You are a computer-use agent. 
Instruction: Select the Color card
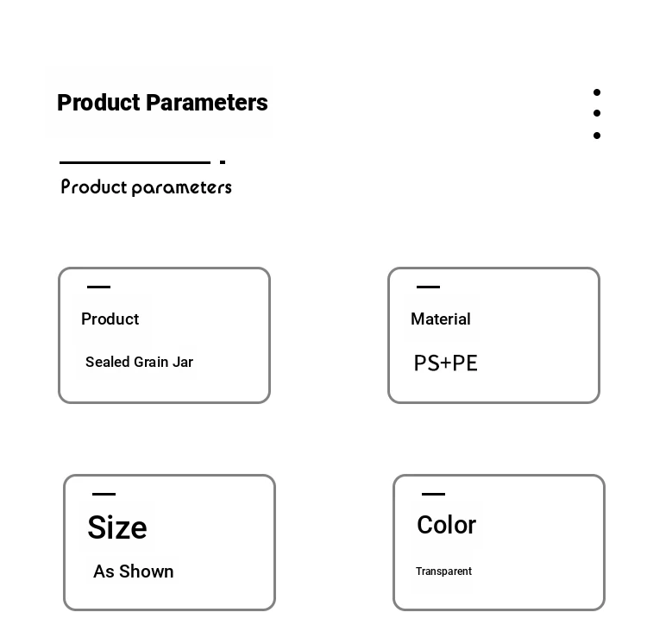[499, 542]
